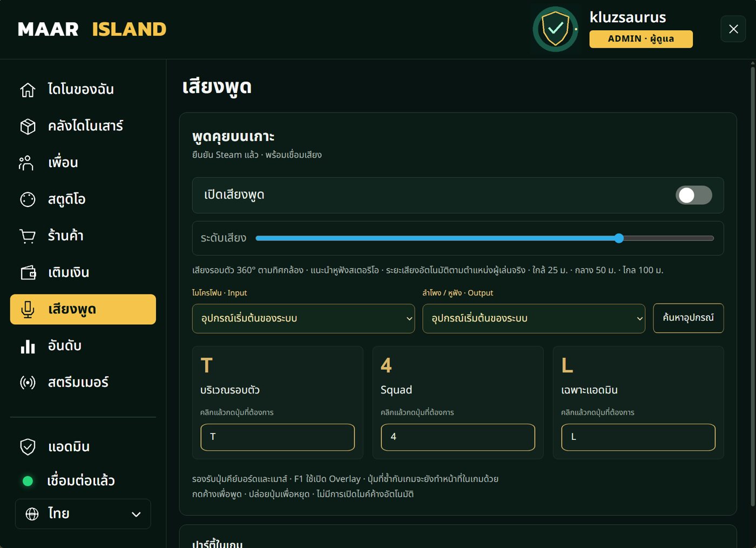Open the ไดโนของฉัน menu item
Image resolution: width=756 pixels, height=548 pixels.
[x=83, y=90]
